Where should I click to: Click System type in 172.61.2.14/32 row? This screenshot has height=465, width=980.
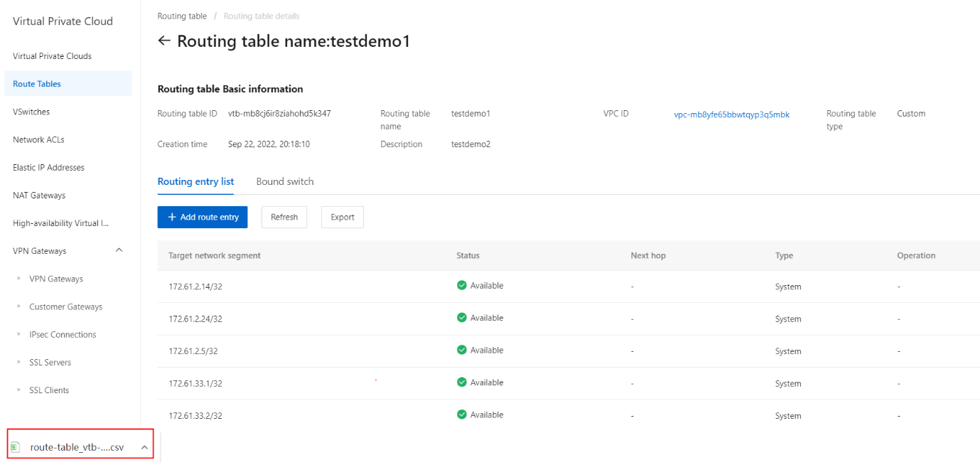click(787, 287)
